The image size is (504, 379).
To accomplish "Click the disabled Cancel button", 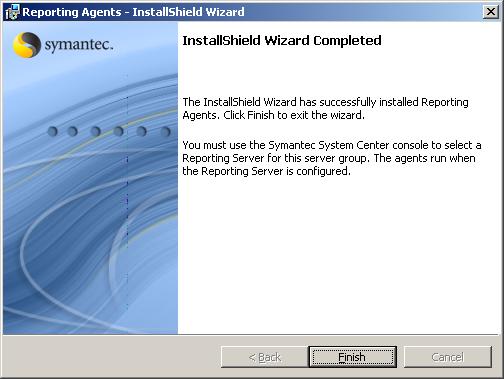I will coord(448,357).
